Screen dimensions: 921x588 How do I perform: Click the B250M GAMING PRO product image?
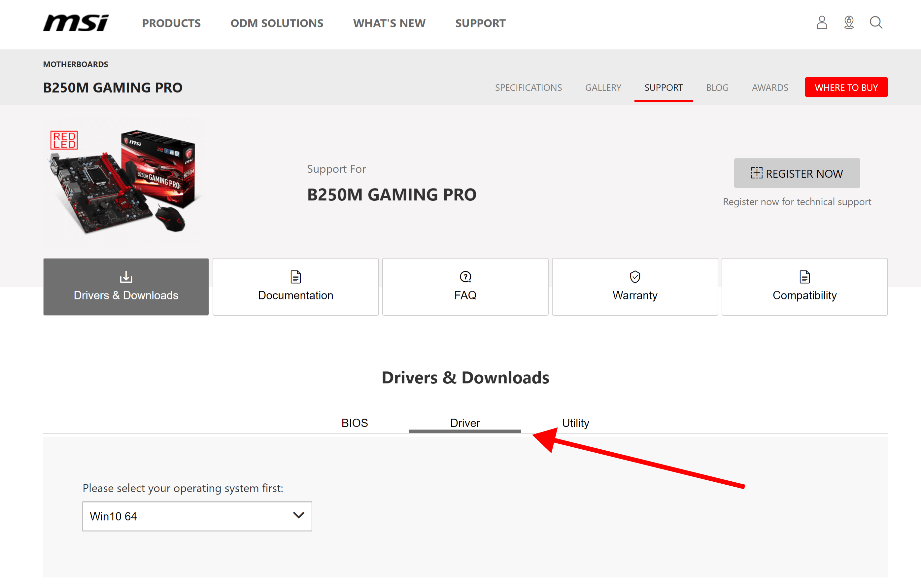(x=123, y=182)
